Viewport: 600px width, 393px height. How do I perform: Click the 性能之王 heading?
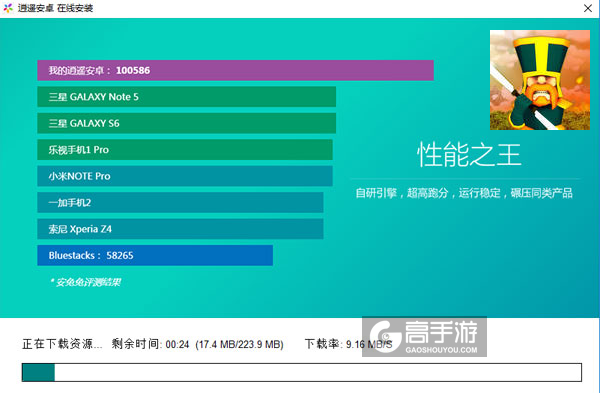[x=469, y=155]
